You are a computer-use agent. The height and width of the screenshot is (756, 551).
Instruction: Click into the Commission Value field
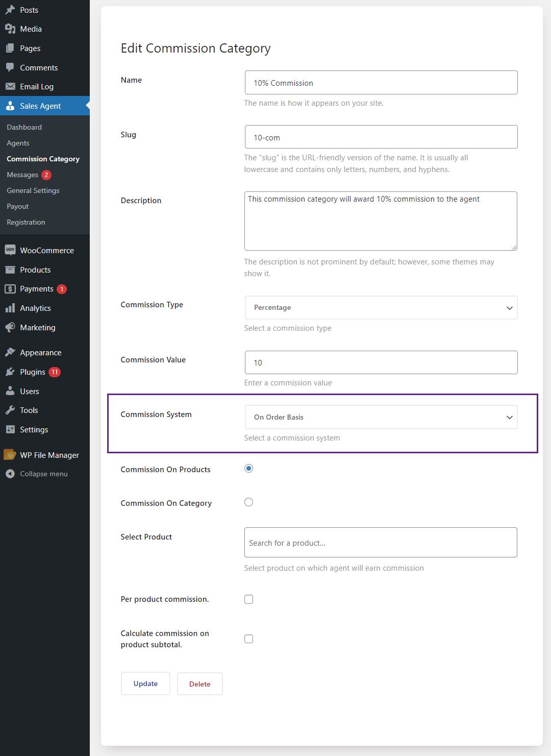coord(381,362)
